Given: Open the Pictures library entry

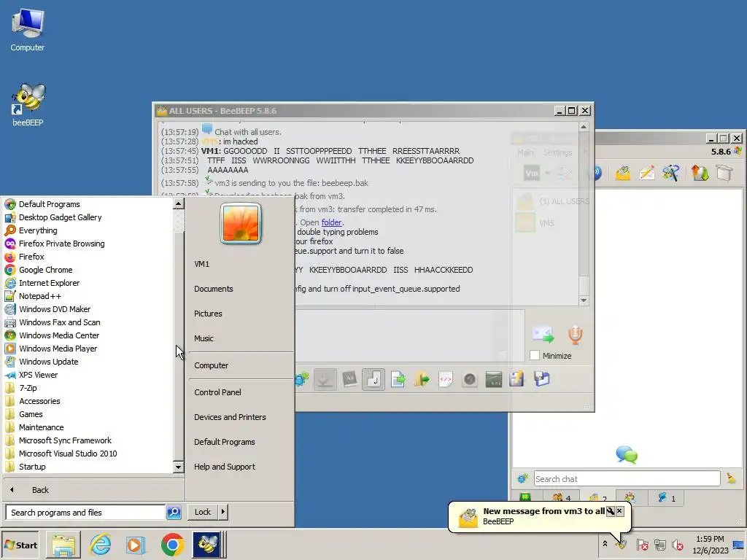Looking at the screenshot, I should pyautogui.click(x=208, y=314).
